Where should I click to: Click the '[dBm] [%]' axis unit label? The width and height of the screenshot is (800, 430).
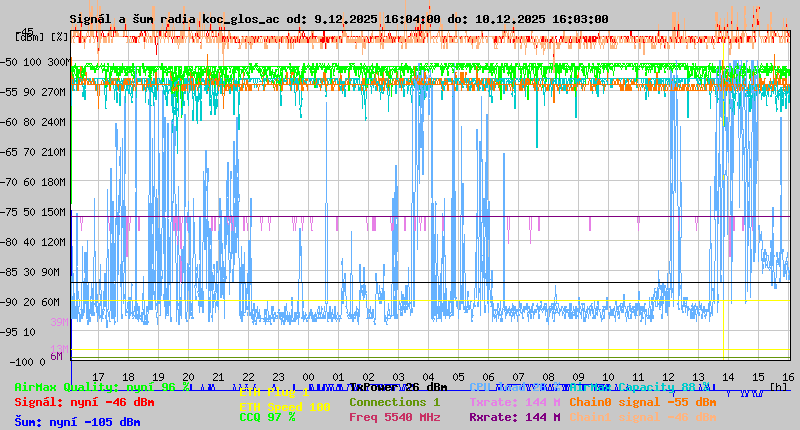tap(42, 36)
